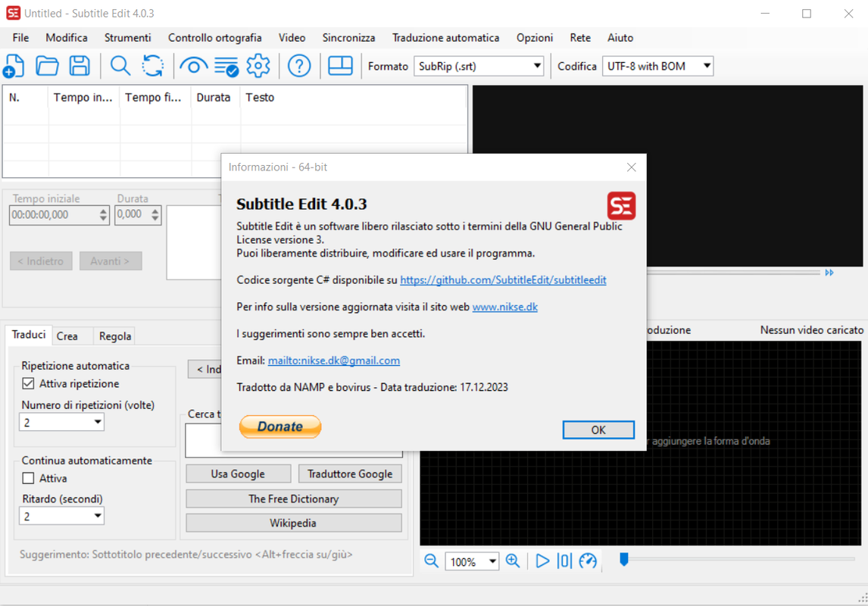The height and width of the screenshot is (606, 868).
Task: Click the Usa Google button
Action: pos(238,474)
